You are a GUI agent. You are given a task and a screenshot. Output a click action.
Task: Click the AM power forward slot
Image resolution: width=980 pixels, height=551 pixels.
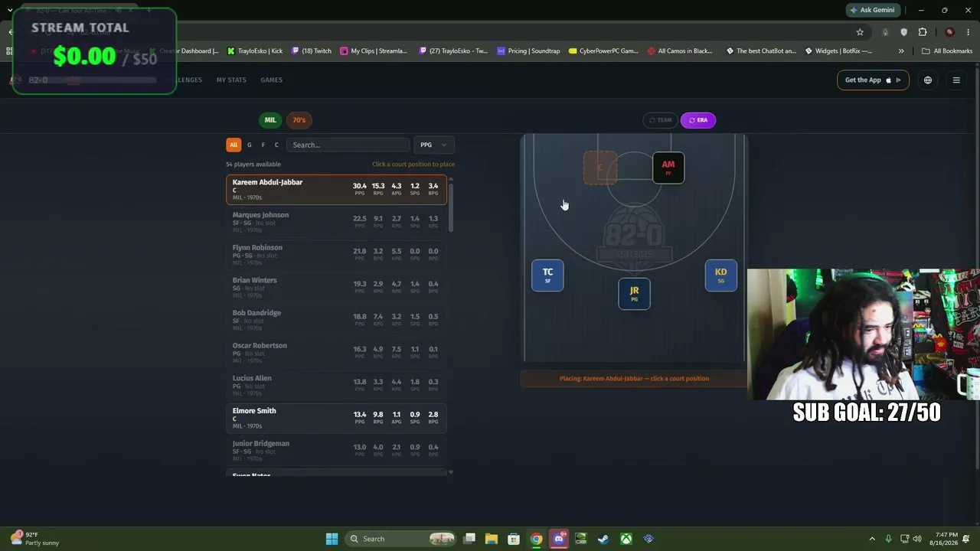pos(668,168)
